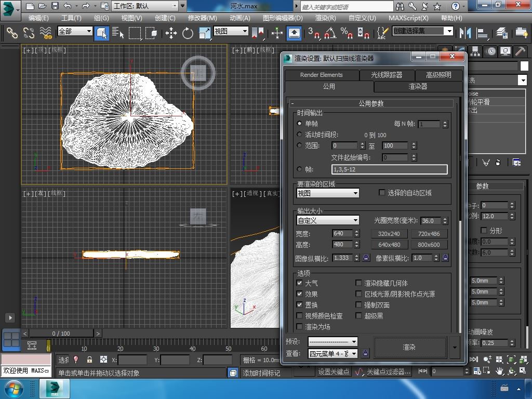Open the 视图 reference coordinate dropdown
532x399 pixels.
click(x=231, y=31)
